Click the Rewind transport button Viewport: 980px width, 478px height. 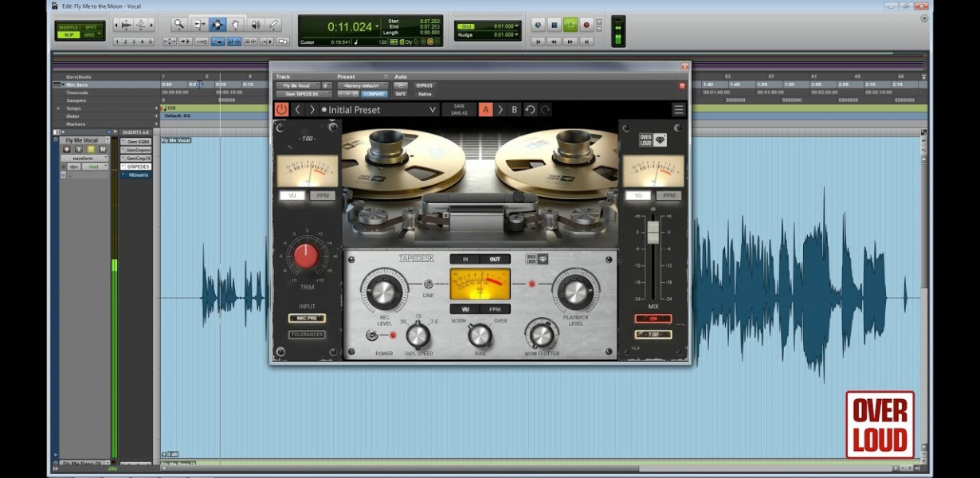pos(554,41)
